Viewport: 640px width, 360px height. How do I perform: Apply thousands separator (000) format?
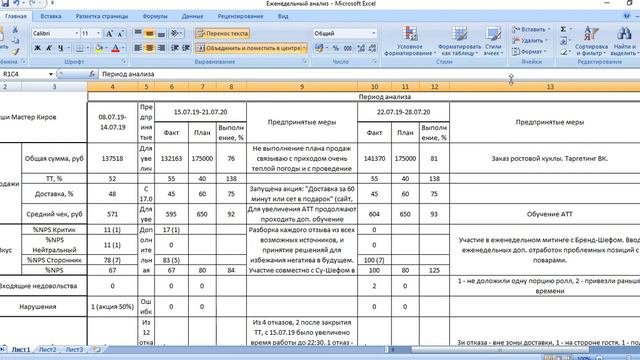pyautogui.click(x=348, y=48)
